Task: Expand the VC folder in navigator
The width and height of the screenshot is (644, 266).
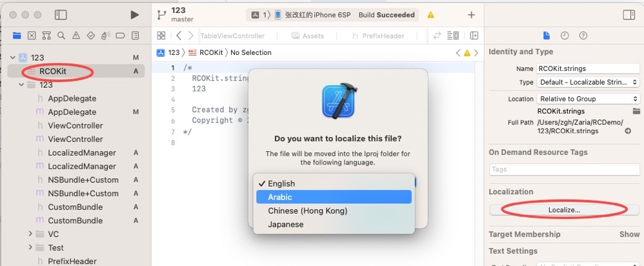Action: pyautogui.click(x=30, y=234)
